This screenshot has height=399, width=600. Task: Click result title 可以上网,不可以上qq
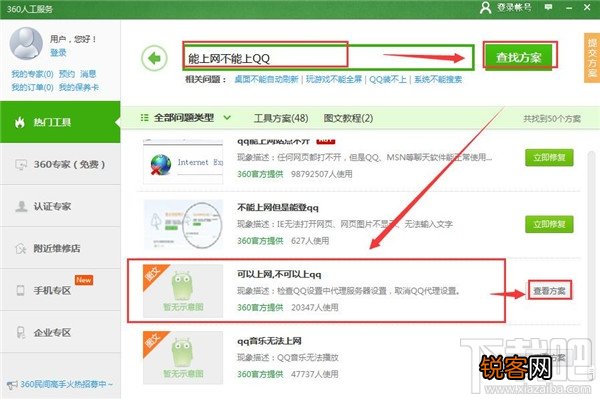(279, 274)
